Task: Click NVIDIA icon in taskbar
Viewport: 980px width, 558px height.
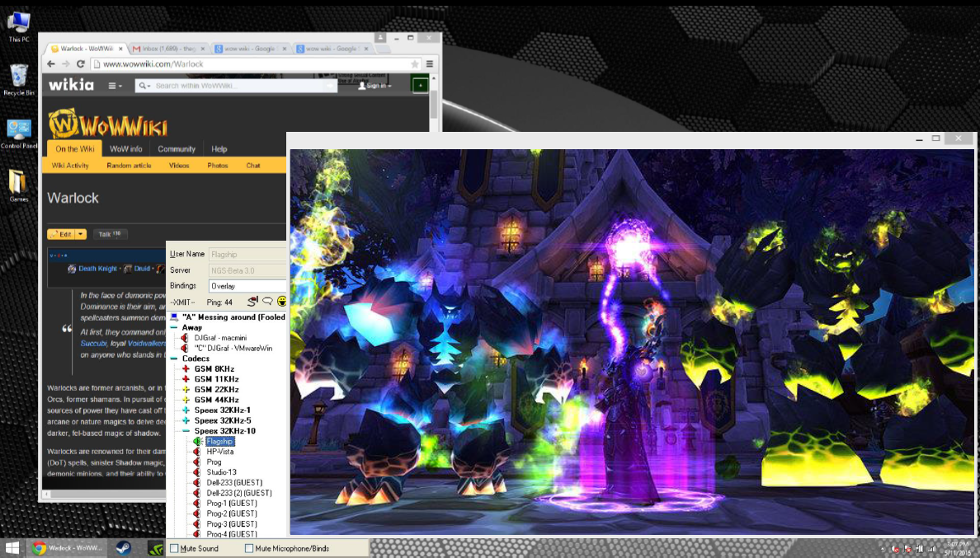Action: [154, 548]
